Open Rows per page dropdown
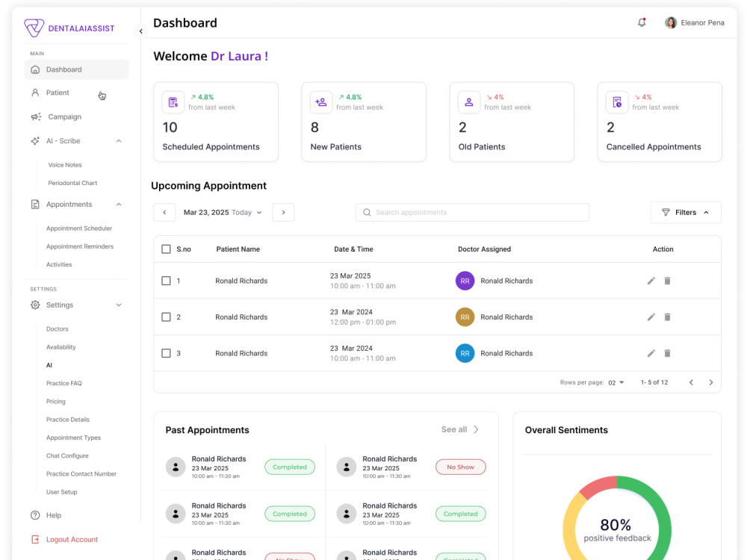747x560 pixels. (616, 382)
